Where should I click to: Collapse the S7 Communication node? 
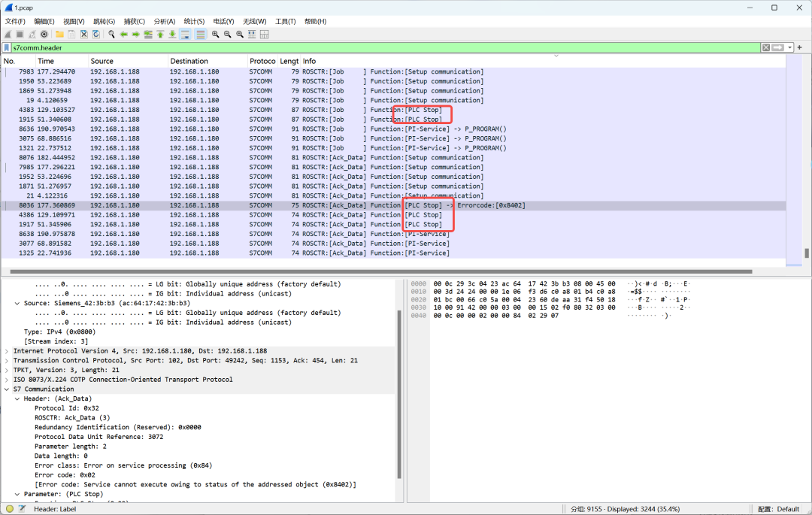click(7, 389)
